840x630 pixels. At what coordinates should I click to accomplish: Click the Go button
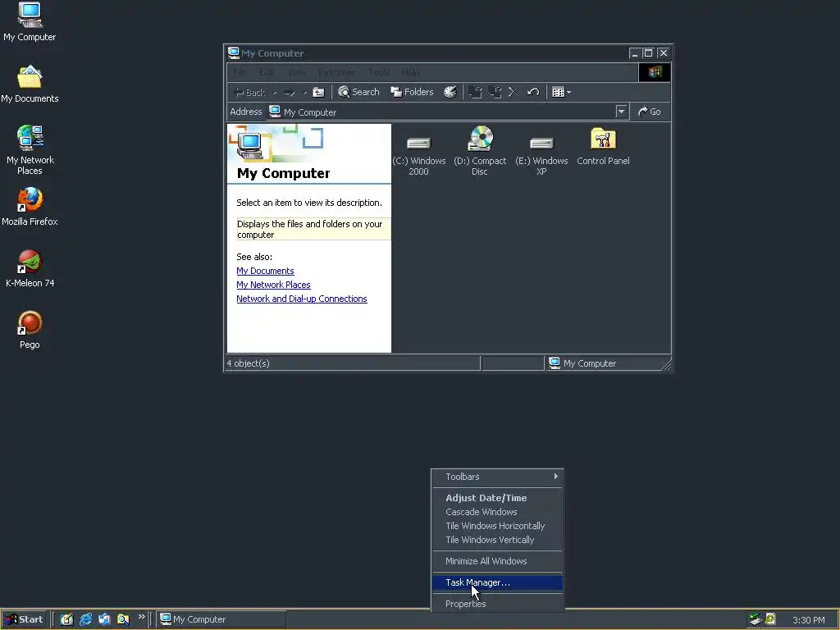[x=650, y=112]
